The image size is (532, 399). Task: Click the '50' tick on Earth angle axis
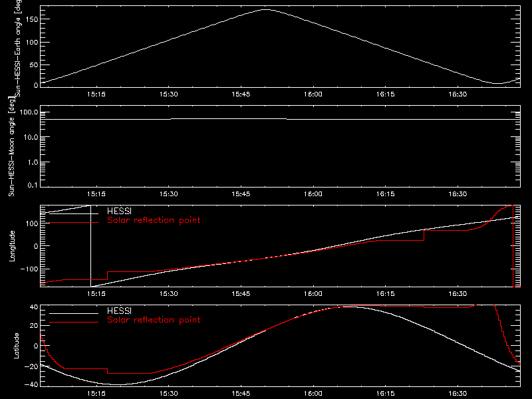coord(34,65)
